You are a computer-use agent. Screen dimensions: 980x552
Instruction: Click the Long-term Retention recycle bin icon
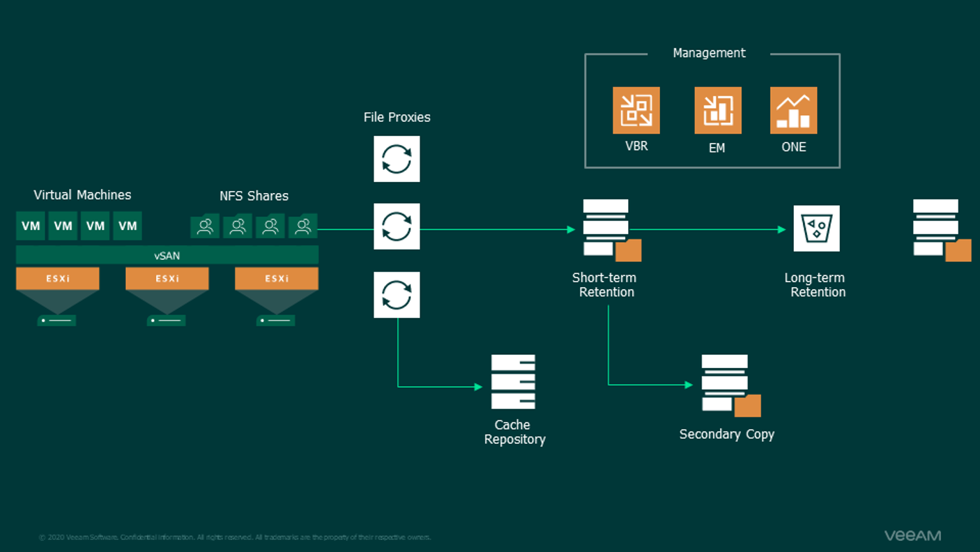tap(816, 228)
